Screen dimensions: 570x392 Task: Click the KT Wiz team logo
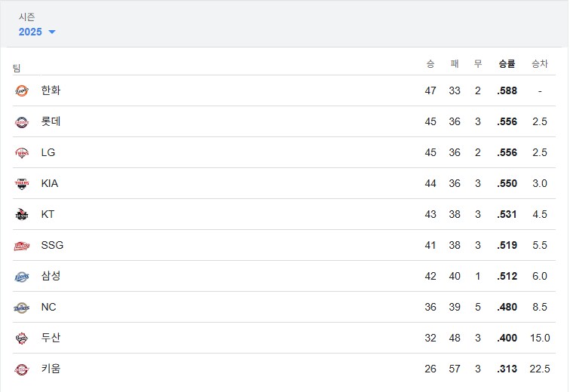(x=22, y=215)
